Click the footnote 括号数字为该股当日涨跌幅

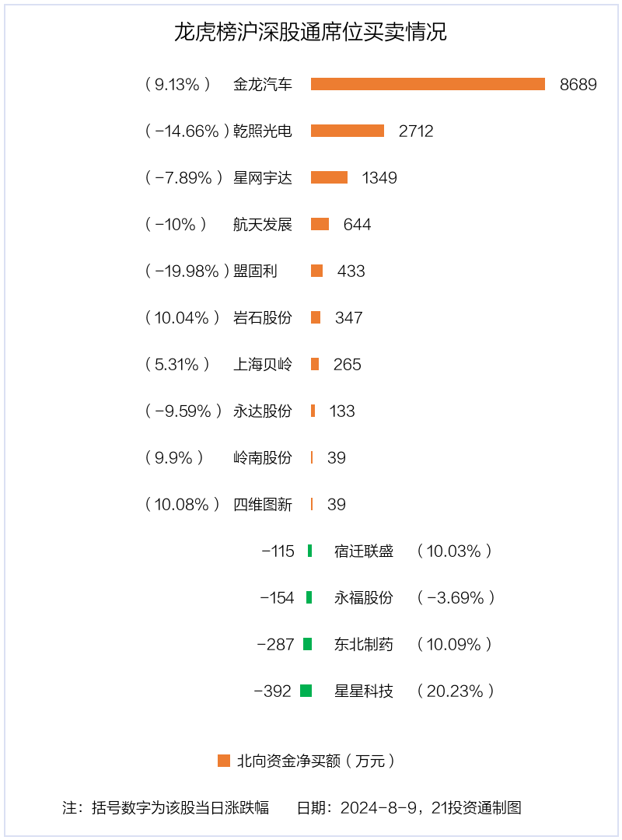click(x=180, y=807)
